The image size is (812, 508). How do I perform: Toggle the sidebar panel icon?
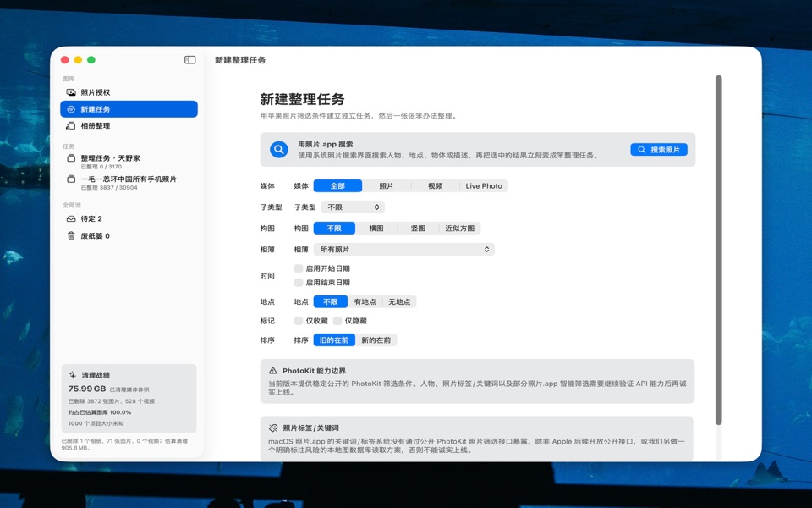click(x=190, y=60)
